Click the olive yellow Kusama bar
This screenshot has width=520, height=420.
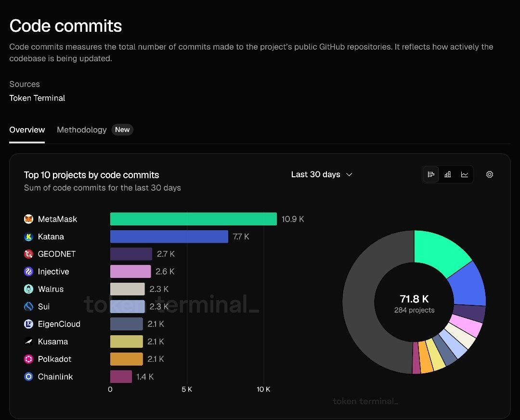(126, 341)
